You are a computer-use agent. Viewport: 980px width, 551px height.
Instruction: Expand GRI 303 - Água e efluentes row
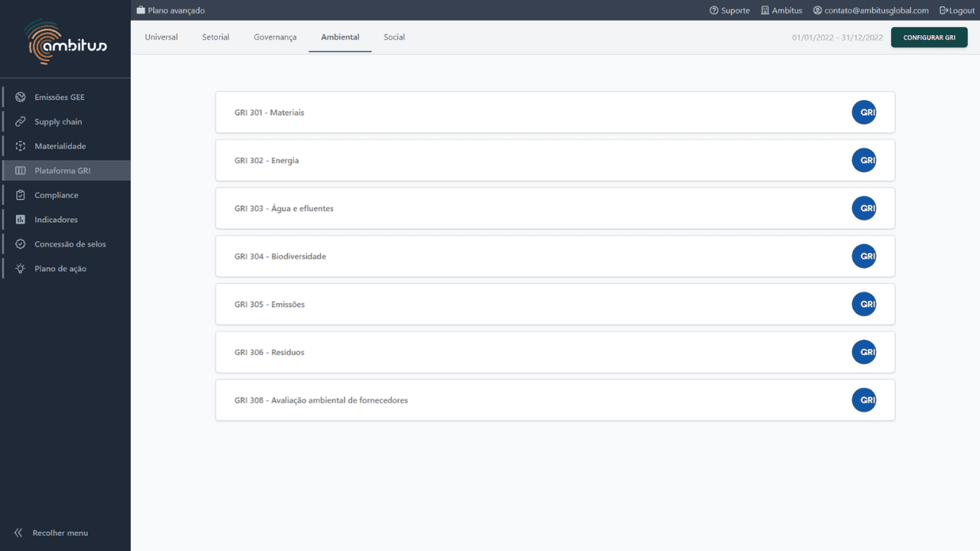pos(555,208)
